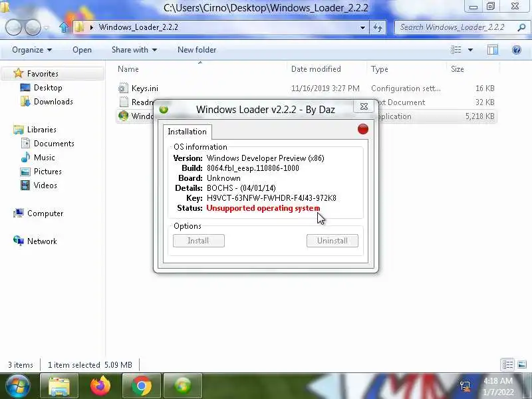Image resolution: width=532 pixels, height=399 pixels.
Task: Click the 5,218 KB size cell
Action: pyautogui.click(x=479, y=116)
